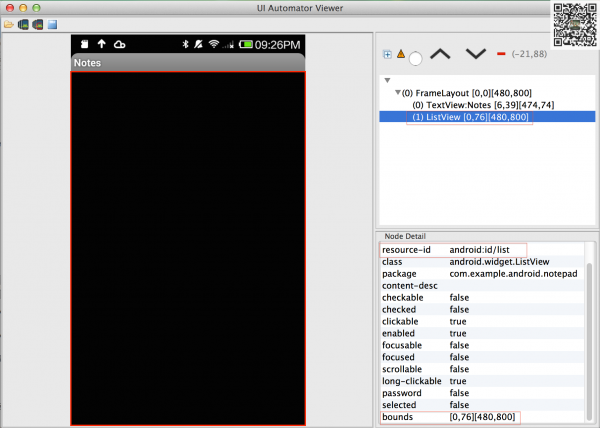Click the package value com.example.android.notepad
Viewport: 600px width, 428px height.
click(x=513, y=273)
